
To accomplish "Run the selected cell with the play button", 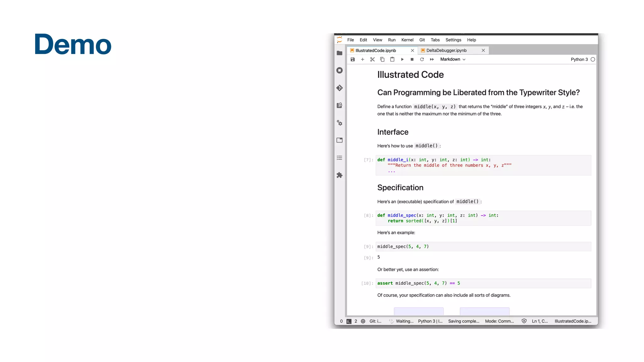I will 402,59.
